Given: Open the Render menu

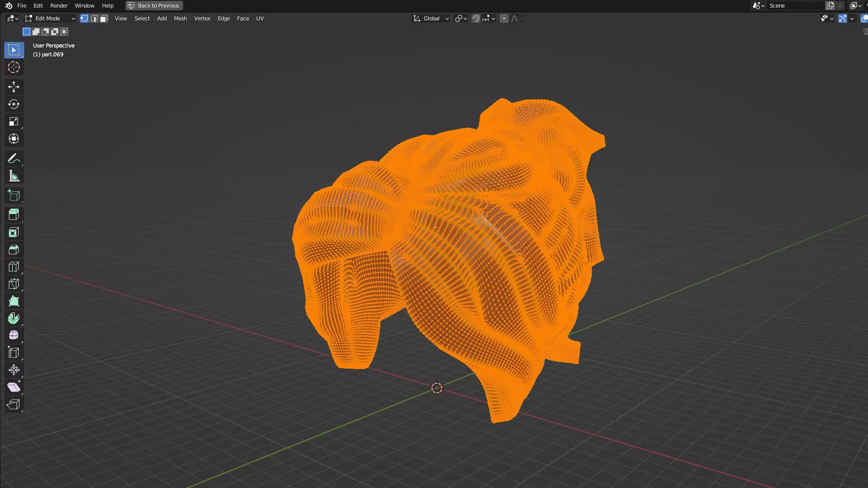Looking at the screenshot, I should [59, 5].
